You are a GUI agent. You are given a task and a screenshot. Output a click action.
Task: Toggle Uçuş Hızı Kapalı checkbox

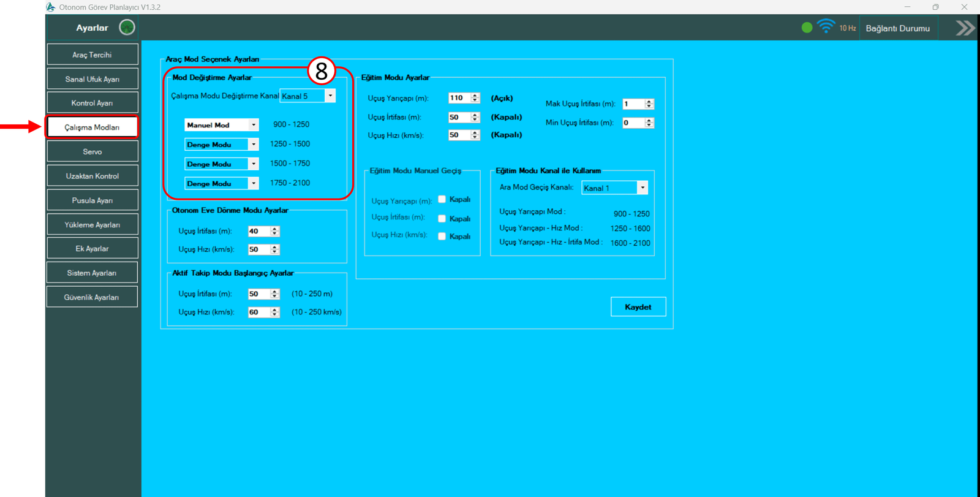point(442,237)
